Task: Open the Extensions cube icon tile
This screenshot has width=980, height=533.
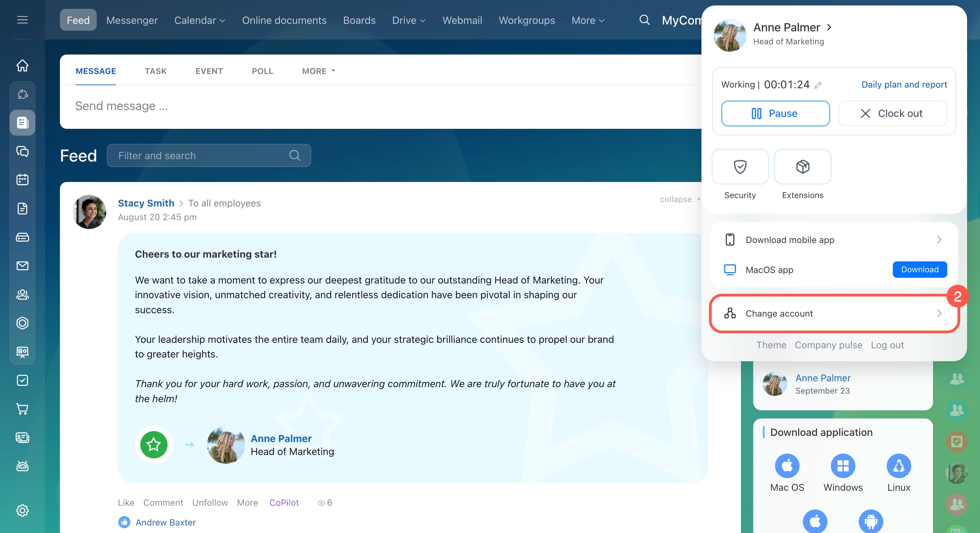Action: click(x=802, y=167)
